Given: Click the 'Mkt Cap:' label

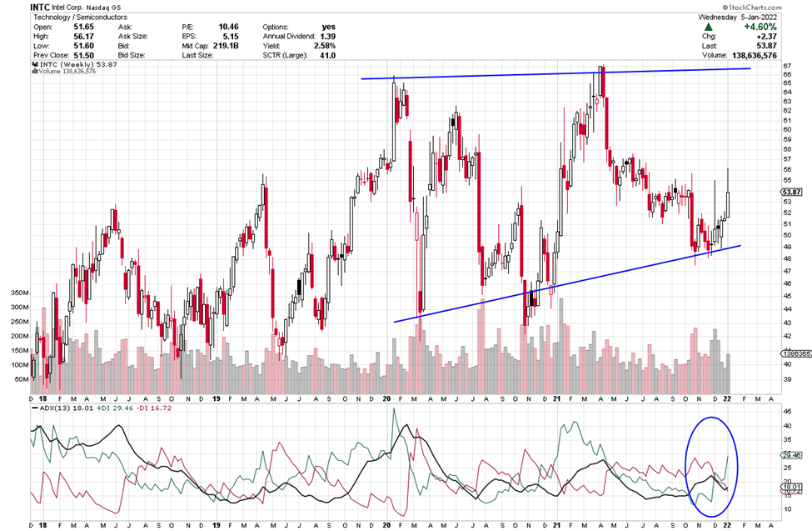Looking at the screenshot, I should (196, 46).
